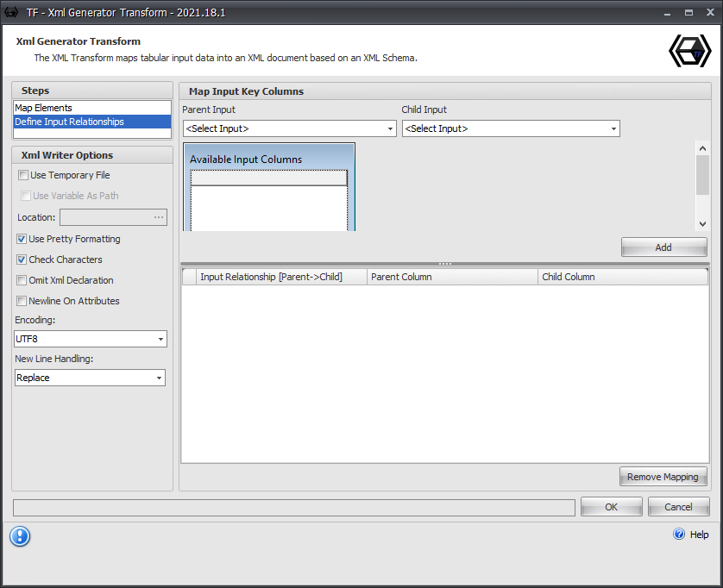This screenshot has height=588, width=723.
Task: Open the Location browse ellipsis button
Action: coord(159,216)
